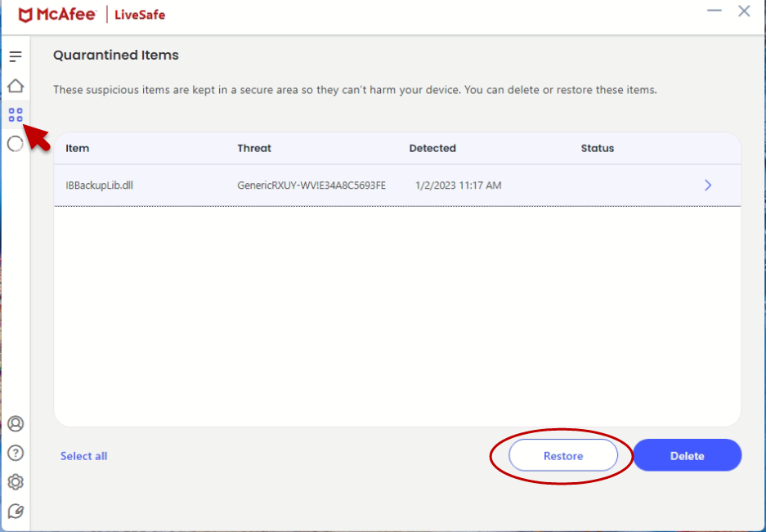Click threat name GenericRXUY-WV!E34A8C5693FE
Viewport: 766px width, 532px height.
click(311, 186)
